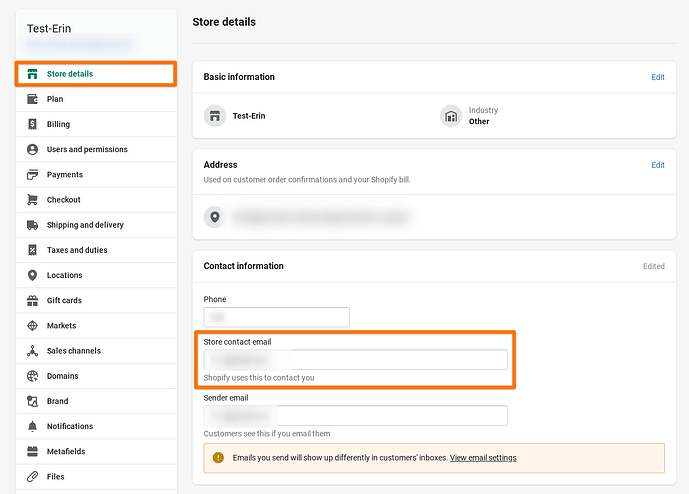Screen dimensions: 689x494
Task: Navigate to Domains settings
Action: [x=63, y=376]
